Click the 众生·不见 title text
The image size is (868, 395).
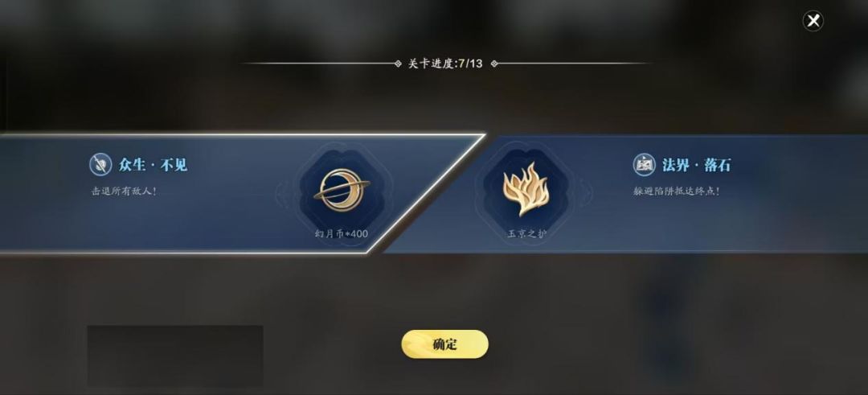coord(153,165)
